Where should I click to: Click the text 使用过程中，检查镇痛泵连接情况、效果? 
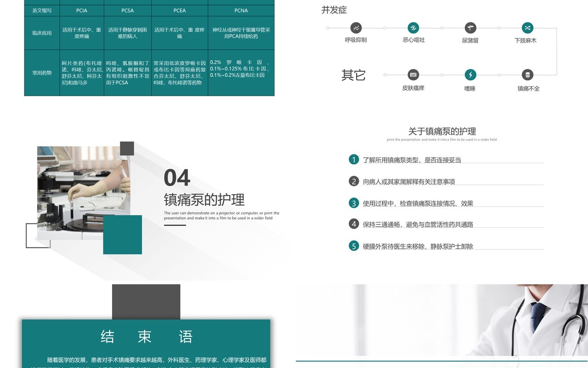418,203
